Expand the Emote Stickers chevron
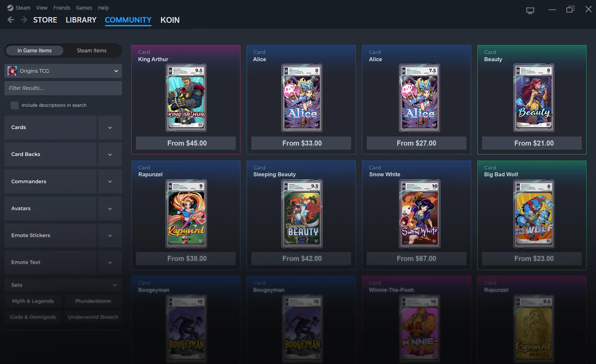 pos(110,235)
